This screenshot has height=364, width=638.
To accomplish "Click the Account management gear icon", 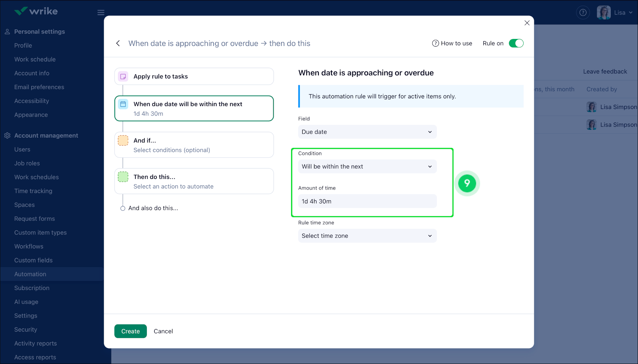I will tap(7, 135).
